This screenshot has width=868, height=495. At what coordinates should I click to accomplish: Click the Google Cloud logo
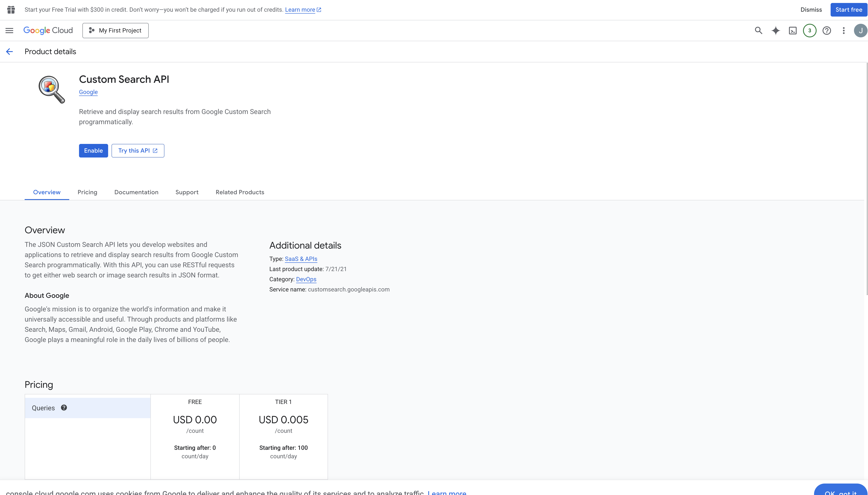(48, 31)
